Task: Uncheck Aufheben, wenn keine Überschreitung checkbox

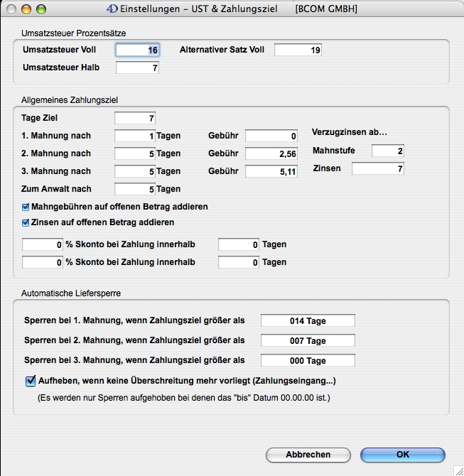Action: pyautogui.click(x=31, y=381)
